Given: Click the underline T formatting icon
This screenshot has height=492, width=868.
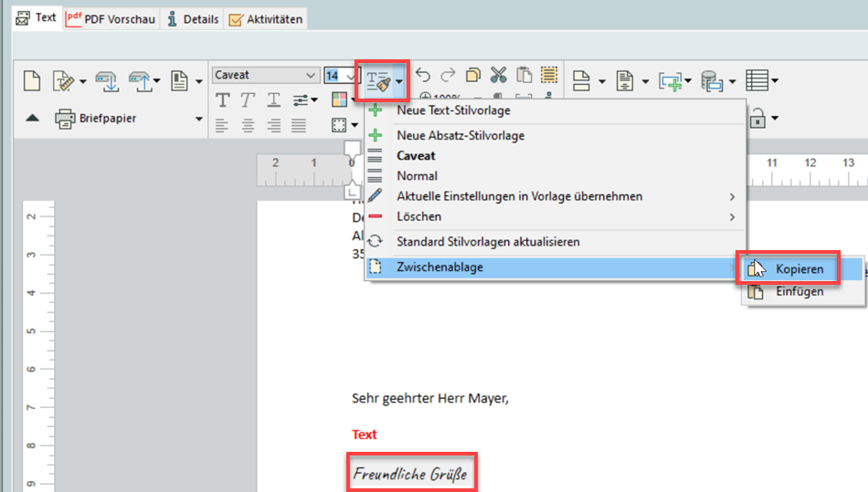Looking at the screenshot, I should tap(273, 99).
